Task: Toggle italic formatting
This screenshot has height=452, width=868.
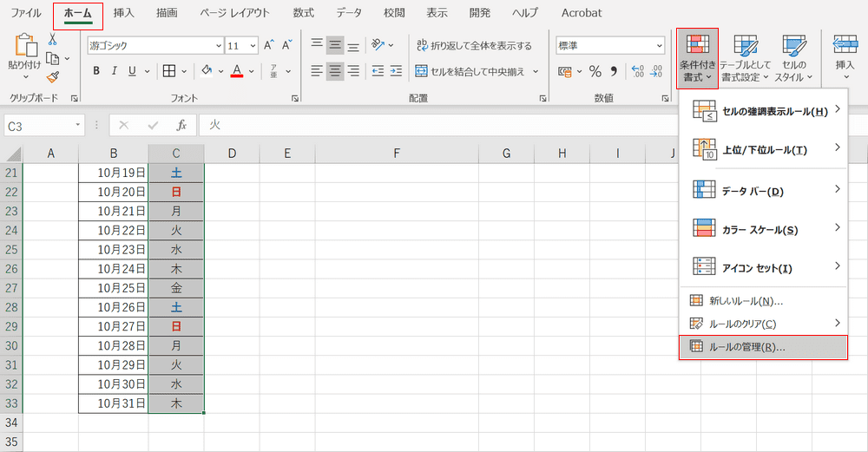Action: pos(114,71)
